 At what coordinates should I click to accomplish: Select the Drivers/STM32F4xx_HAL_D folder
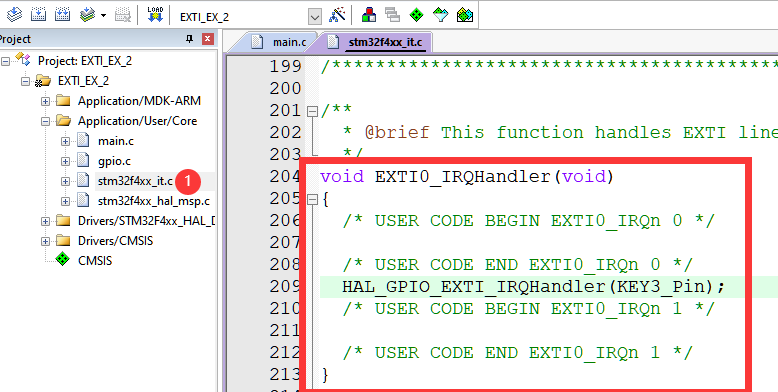click(146, 221)
